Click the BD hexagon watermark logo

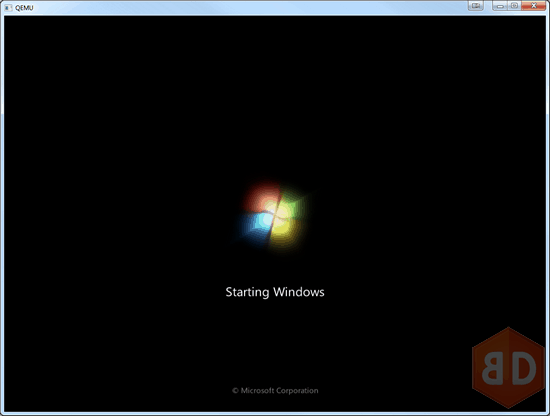coord(509,367)
